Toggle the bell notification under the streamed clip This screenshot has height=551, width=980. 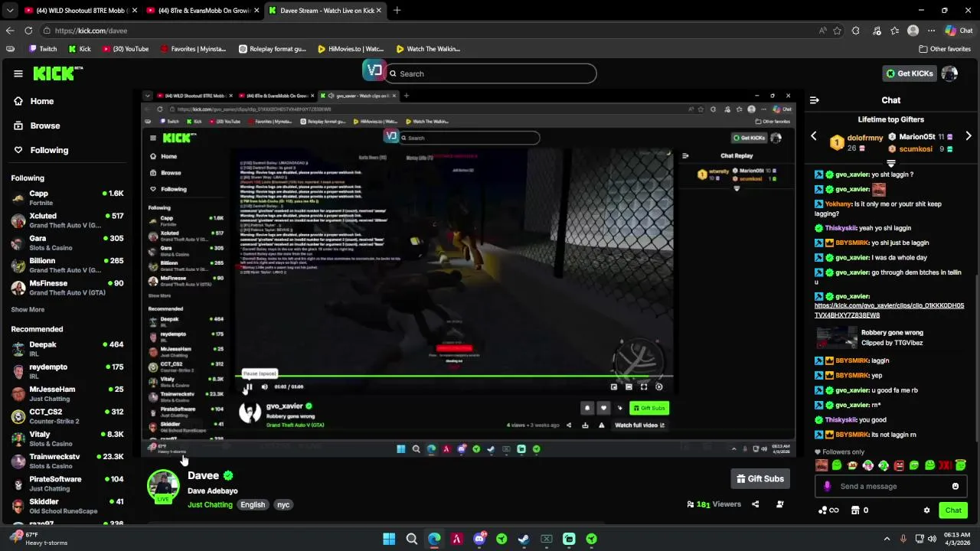[587, 408]
